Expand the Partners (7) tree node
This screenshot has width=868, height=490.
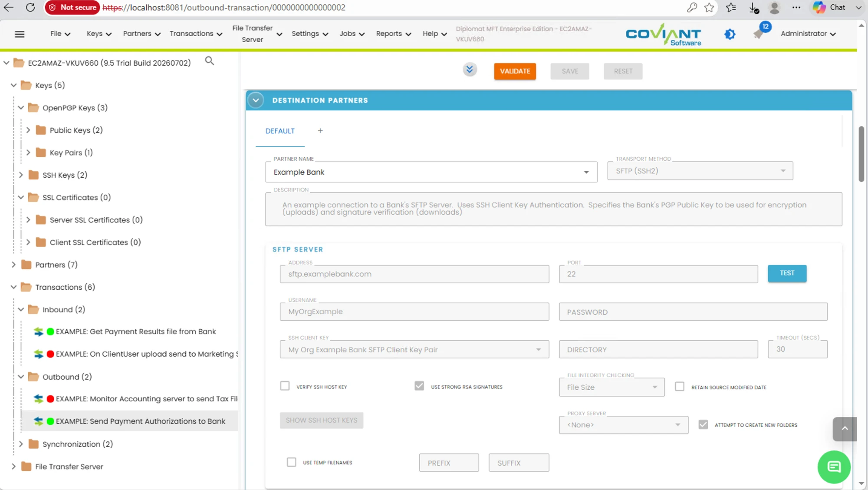tap(13, 265)
